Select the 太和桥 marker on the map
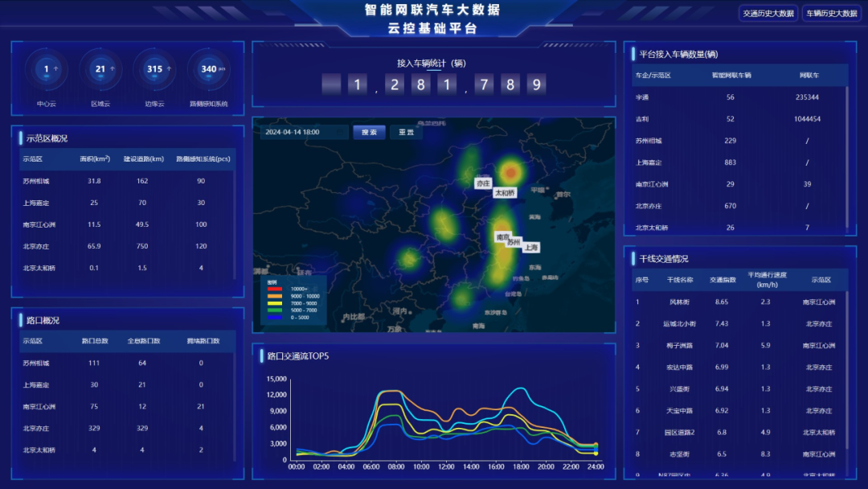868x489 pixels. click(505, 193)
